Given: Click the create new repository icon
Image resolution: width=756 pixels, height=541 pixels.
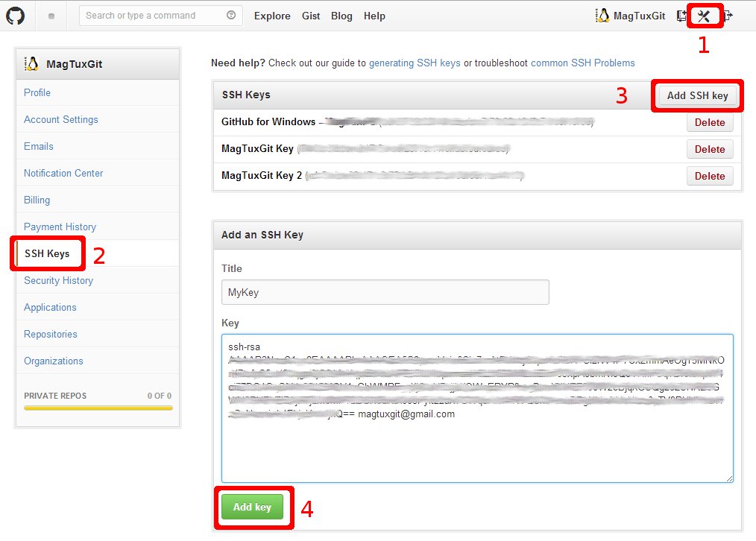Looking at the screenshot, I should point(681,16).
